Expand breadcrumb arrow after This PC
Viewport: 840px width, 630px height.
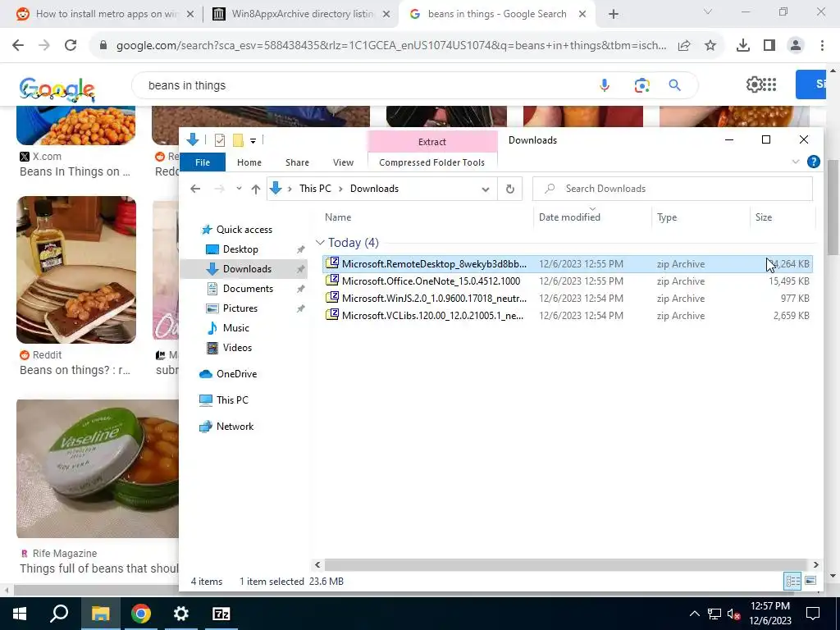point(340,189)
